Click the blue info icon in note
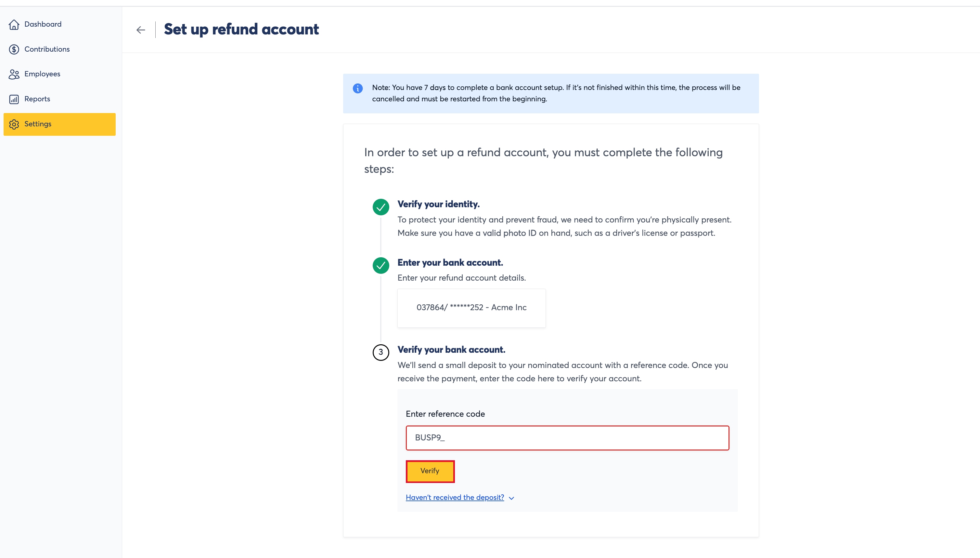 [357, 89]
